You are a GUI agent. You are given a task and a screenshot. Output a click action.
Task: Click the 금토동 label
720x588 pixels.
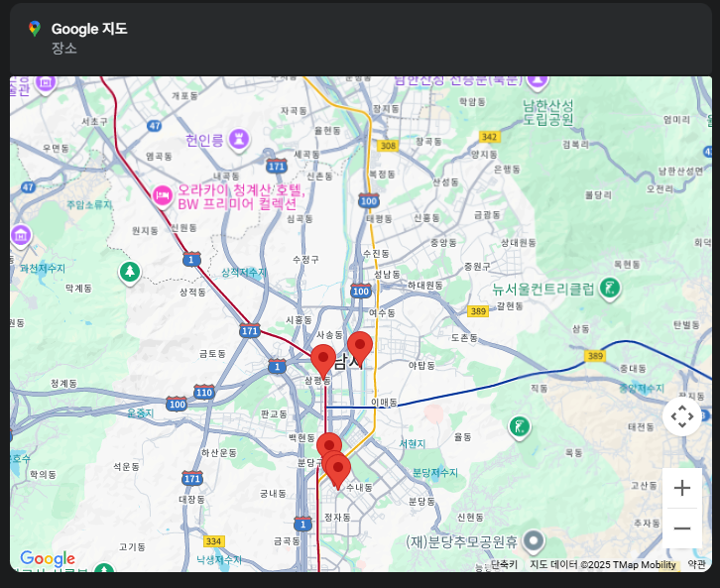(212, 353)
